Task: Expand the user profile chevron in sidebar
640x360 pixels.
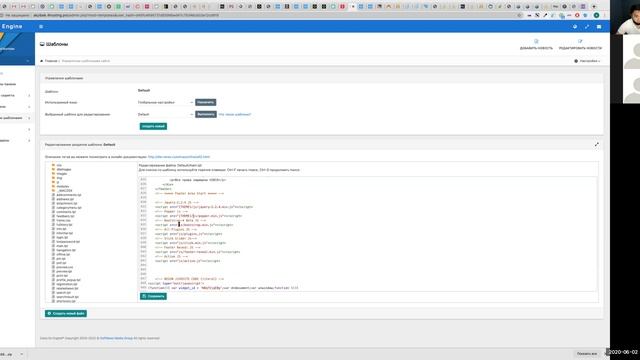Action: tap(28, 61)
